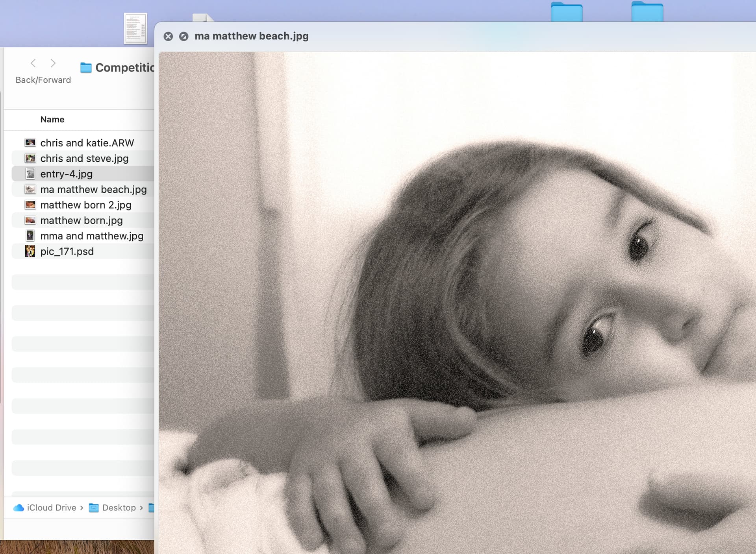
Task: Click the matthew born 2.jpg file icon
Action: tap(30, 205)
